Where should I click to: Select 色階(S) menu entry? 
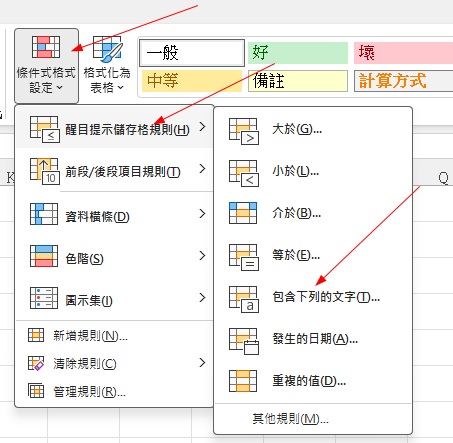[x=114, y=256]
